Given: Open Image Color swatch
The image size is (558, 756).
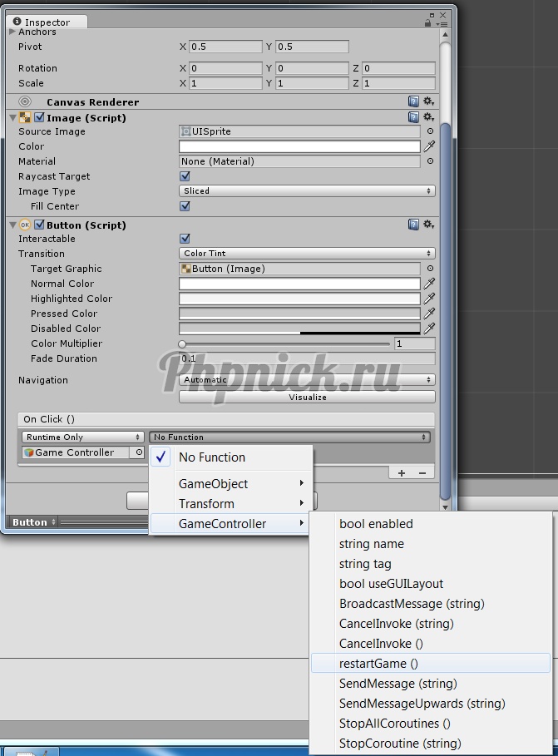Looking at the screenshot, I should pos(299,146).
